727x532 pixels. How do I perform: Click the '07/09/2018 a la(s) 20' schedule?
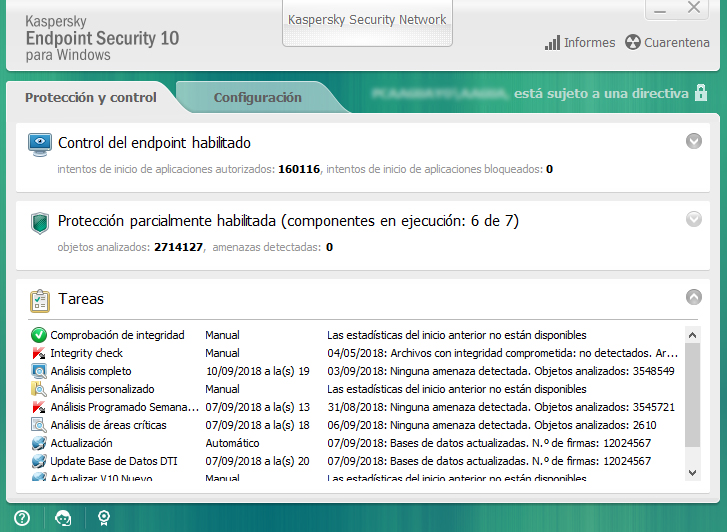(258, 461)
